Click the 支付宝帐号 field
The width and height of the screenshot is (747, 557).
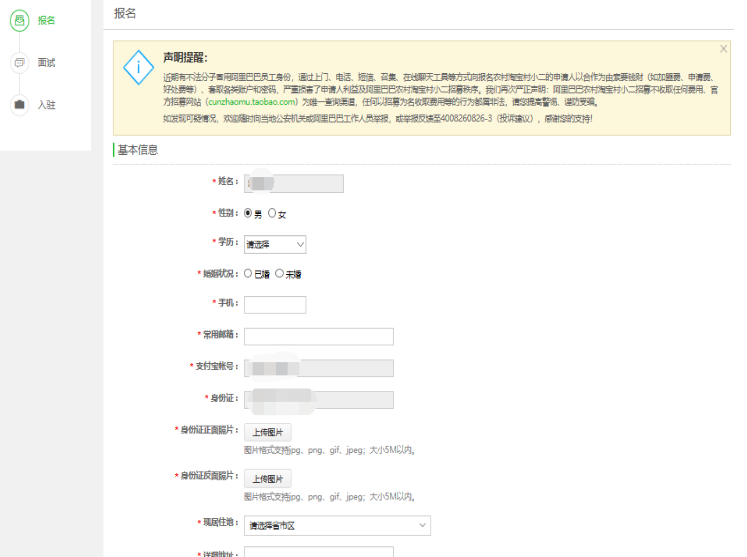pyautogui.click(x=318, y=368)
